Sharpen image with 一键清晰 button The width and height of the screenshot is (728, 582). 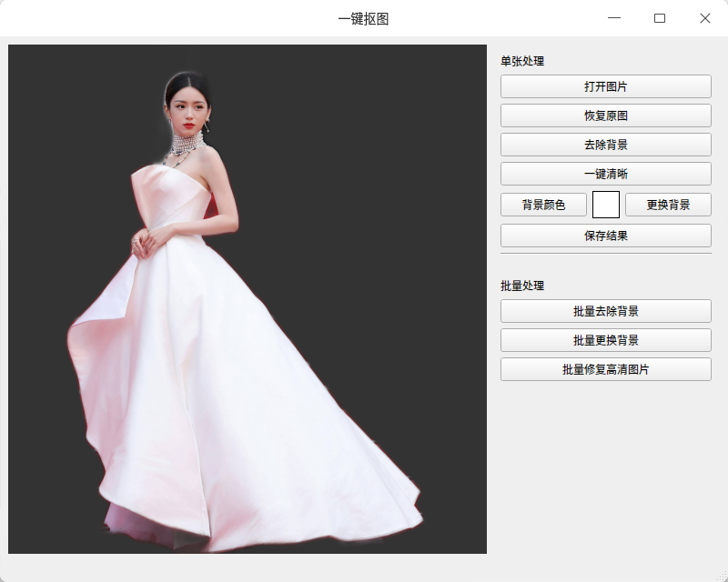click(x=605, y=174)
